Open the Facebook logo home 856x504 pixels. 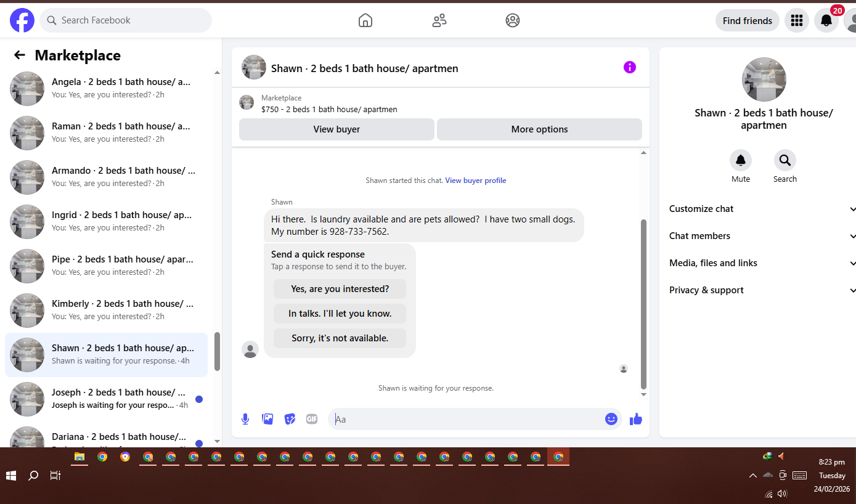(22, 20)
